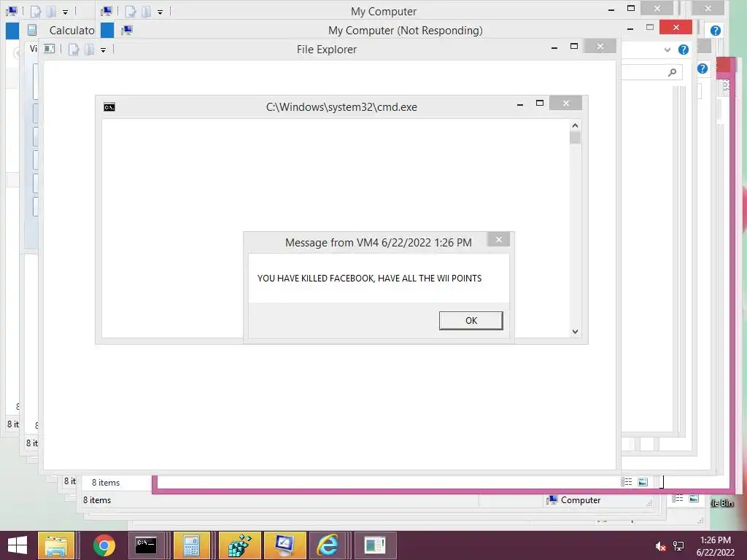Maximize the File Explorer window
747x560 pixels.
574,46
